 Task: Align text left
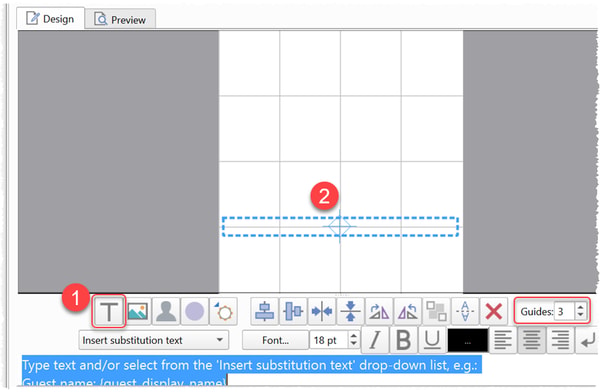pyautogui.click(x=503, y=340)
